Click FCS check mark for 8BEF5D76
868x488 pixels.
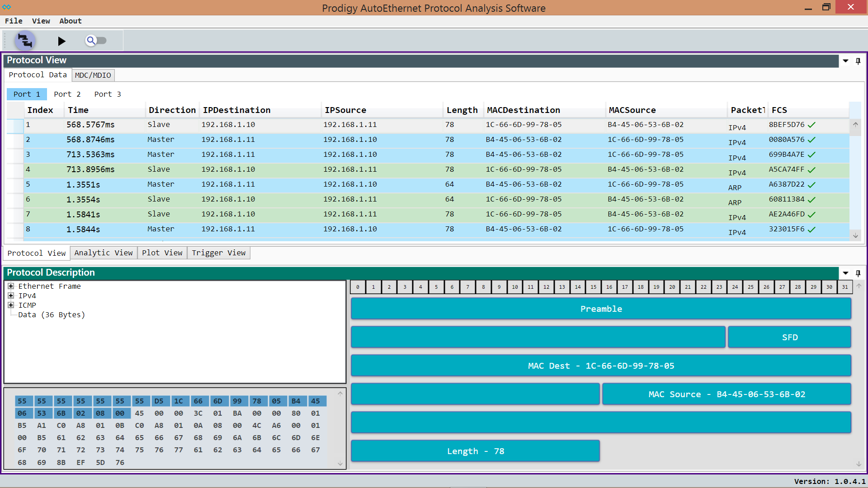coord(811,125)
